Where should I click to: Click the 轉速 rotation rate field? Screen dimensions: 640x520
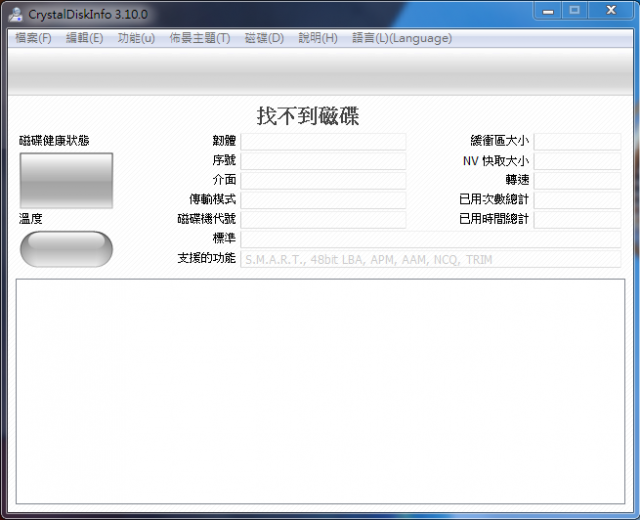pyautogui.click(x=577, y=180)
